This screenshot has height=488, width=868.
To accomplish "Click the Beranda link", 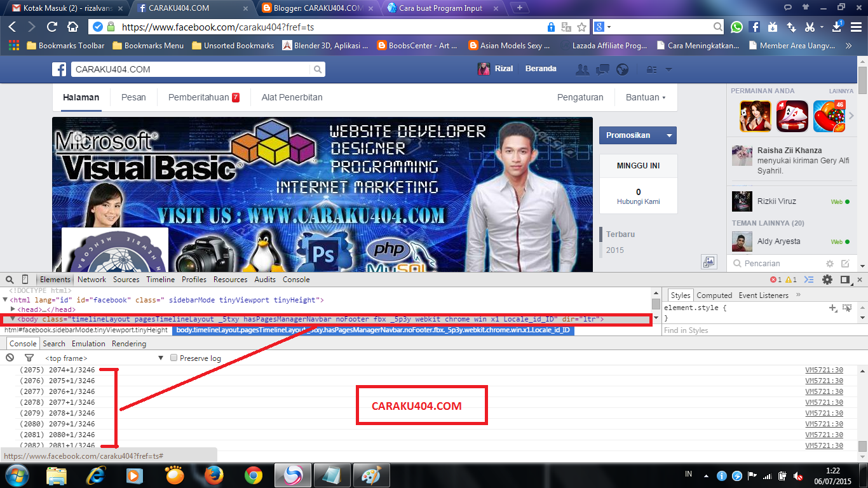I will [541, 69].
